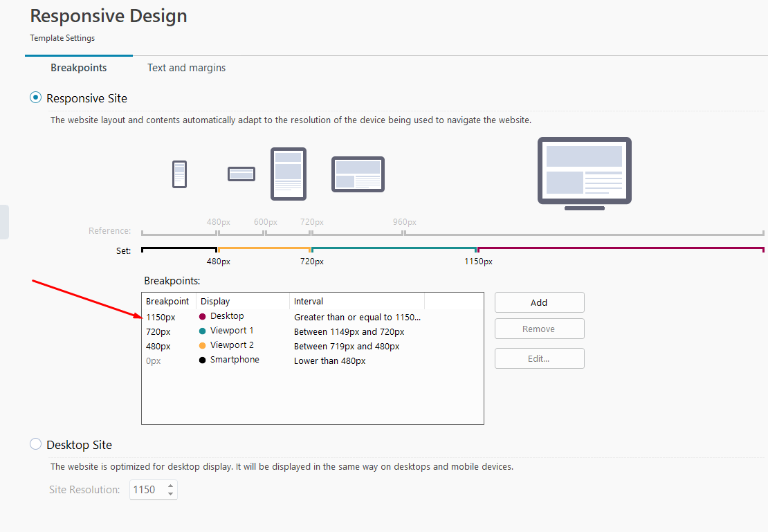Decrease Site Resolution with down arrow
Screen dimensions: 768x532
coord(170,493)
